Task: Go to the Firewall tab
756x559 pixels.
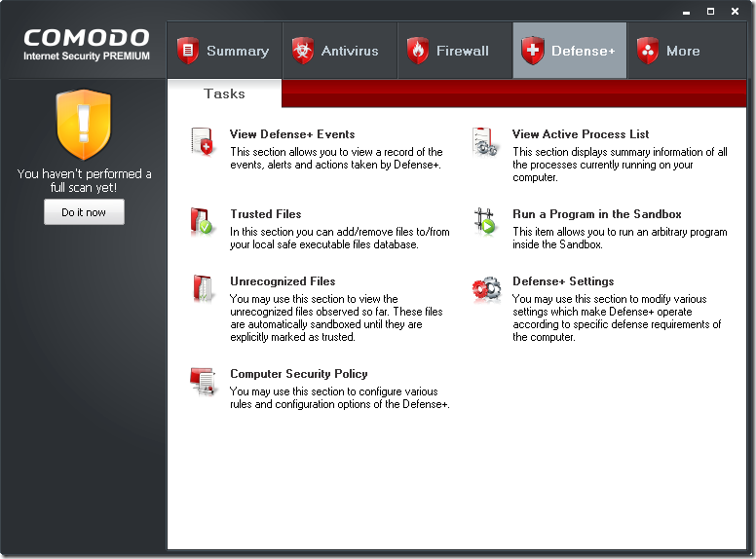Action: click(455, 50)
